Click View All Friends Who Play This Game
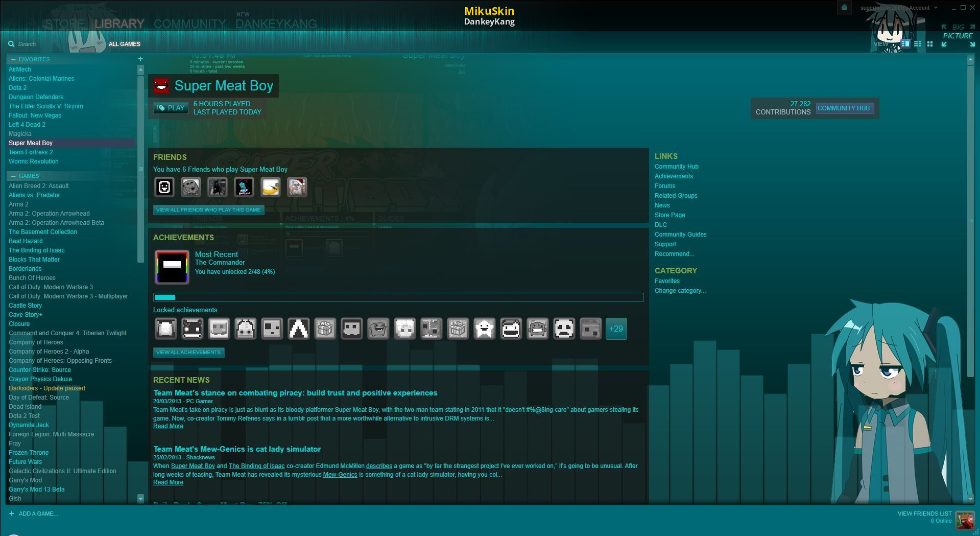 [x=208, y=210]
